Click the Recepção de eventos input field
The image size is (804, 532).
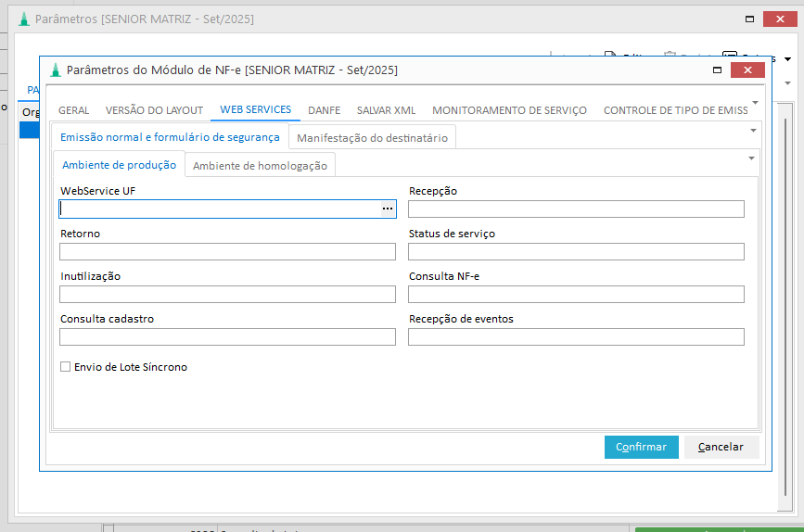tap(576, 336)
